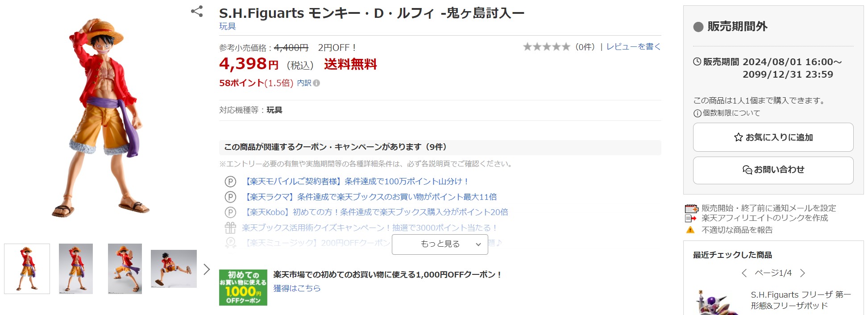Select fourth thumbnail of Luffy running pose

(x=174, y=269)
